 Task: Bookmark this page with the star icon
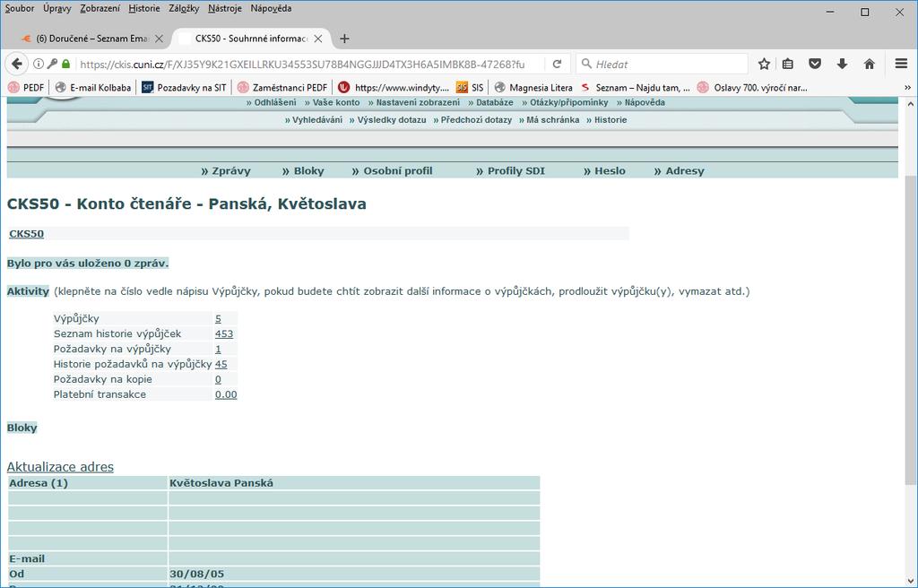coord(764,64)
